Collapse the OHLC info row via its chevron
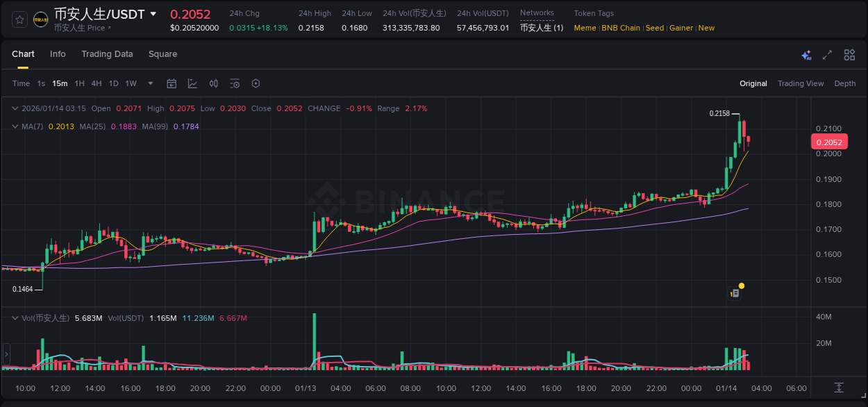Screen dimensions: 868x407 14,108
